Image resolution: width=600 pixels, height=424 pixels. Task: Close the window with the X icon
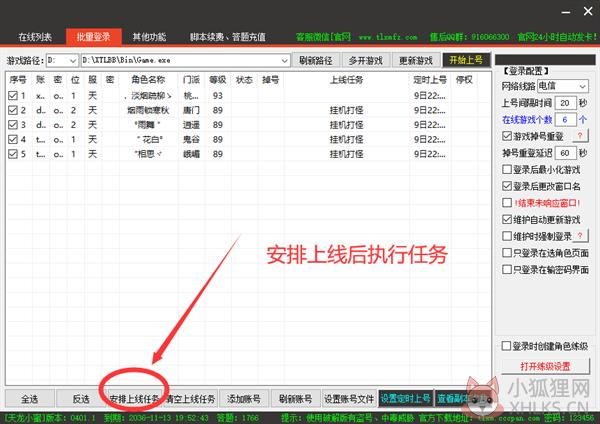coord(588,11)
